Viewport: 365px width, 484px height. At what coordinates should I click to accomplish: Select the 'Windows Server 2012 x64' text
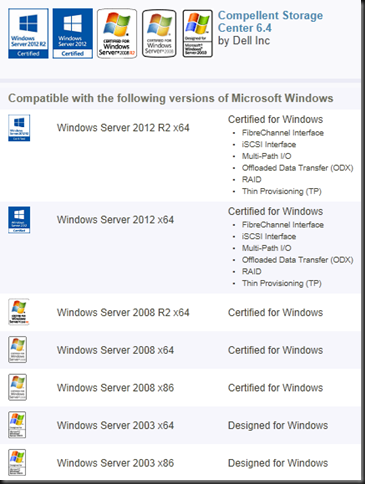point(115,220)
